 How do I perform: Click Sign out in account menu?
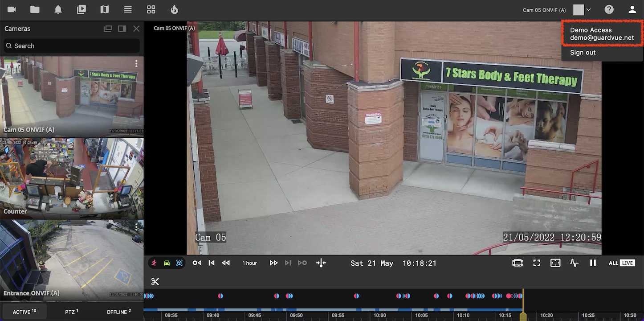point(583,53)
